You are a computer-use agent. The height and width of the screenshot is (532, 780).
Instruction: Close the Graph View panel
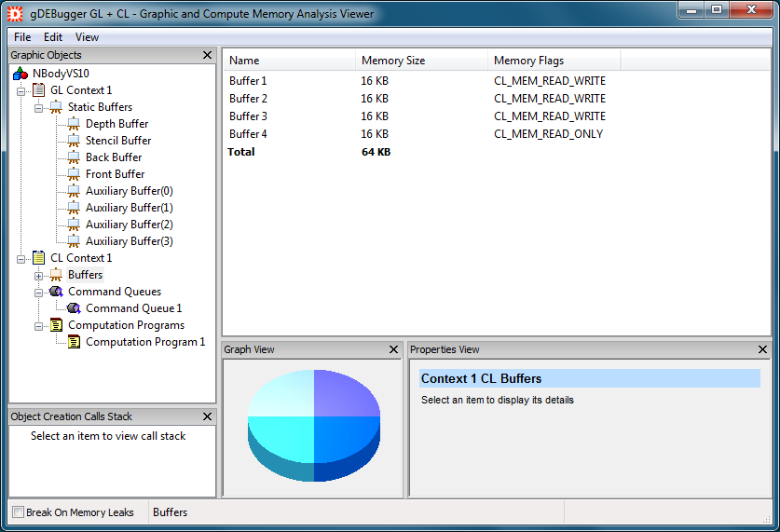[x=393, y=349]
